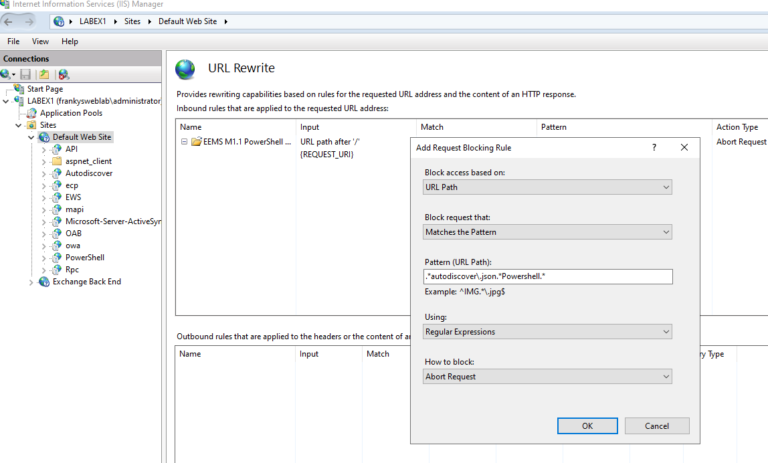Confirm the blocking rule with OK
The width and height of the screenshot is (768, 463).
point(587,426)
